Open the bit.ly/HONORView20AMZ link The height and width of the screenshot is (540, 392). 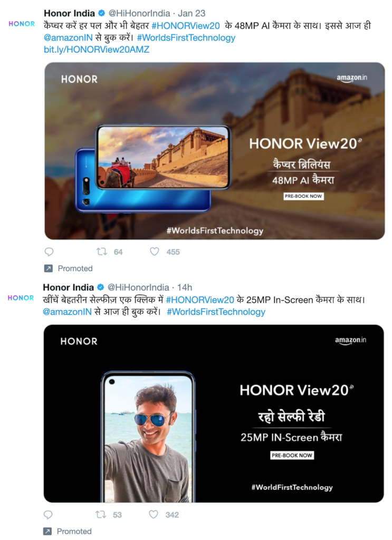click(x=97, y=50)
